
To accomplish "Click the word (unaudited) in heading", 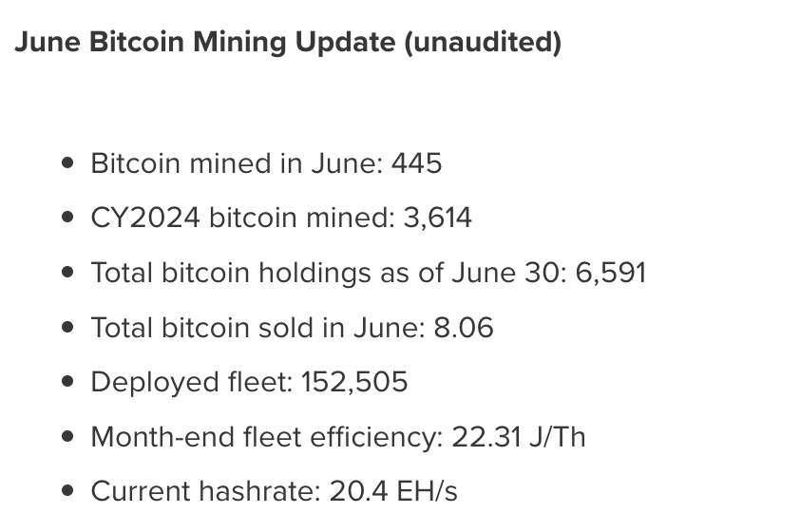I will [483, 43].
